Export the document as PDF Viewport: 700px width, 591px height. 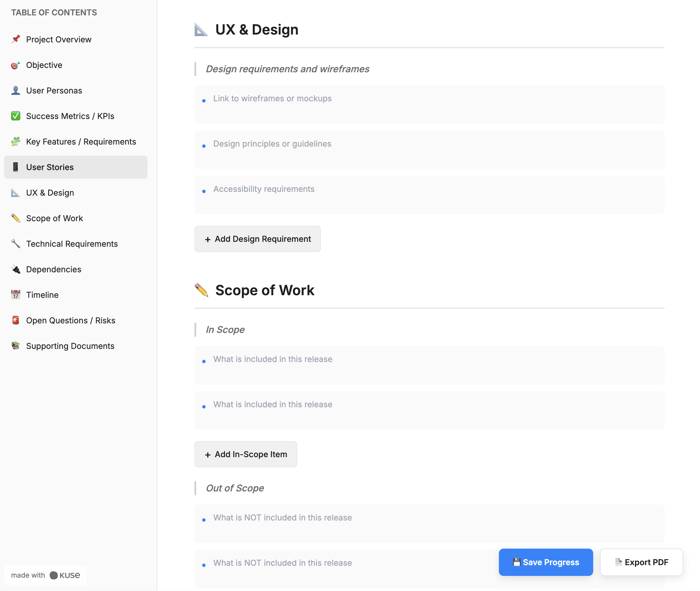(x=641, y=562)
